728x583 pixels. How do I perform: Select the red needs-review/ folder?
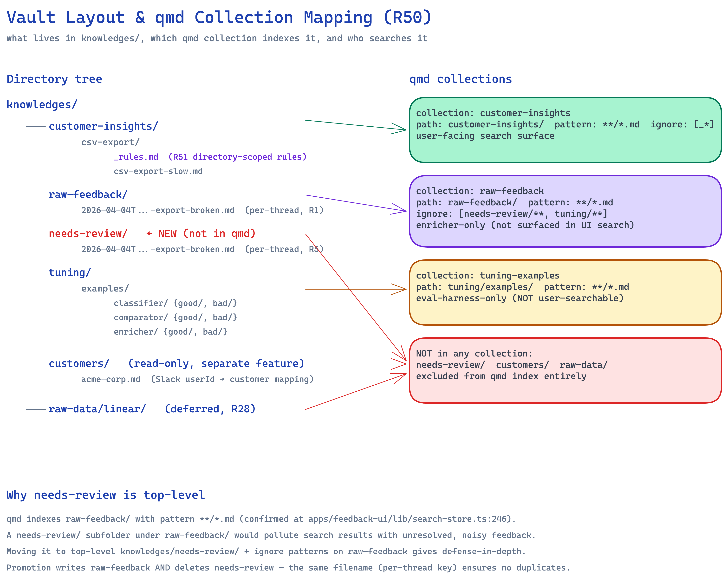(88, 234)
